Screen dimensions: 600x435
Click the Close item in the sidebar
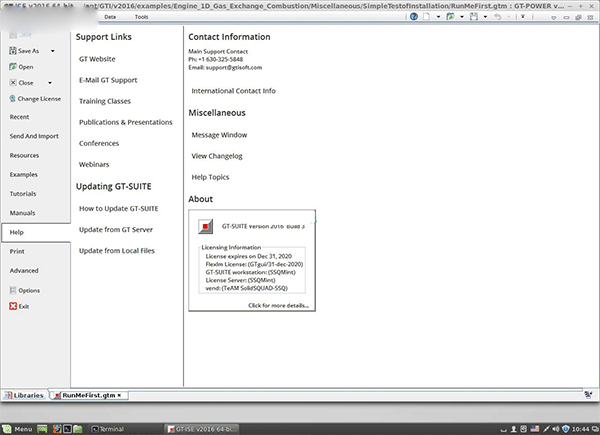point(26,83)
